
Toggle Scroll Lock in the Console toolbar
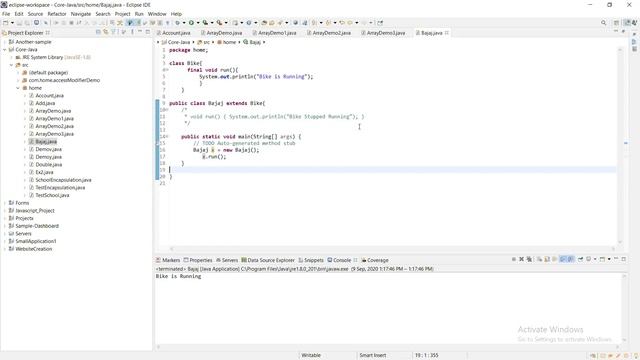coord(547,259)
